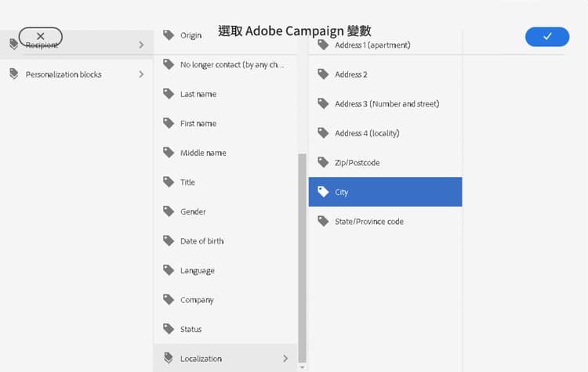Open the Localization group
Image resolution: width=588 pixels, height=372 pixels.
[x=226, y=358]
